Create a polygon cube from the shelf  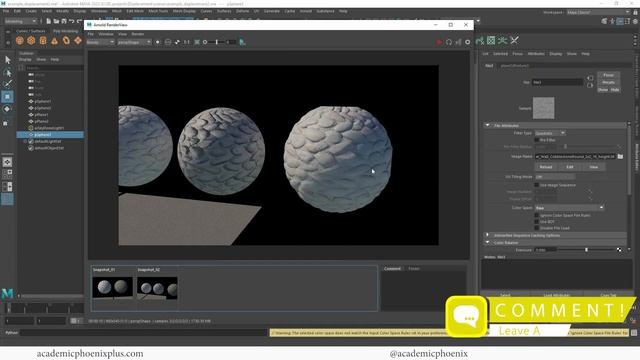[x=31, y=40]
